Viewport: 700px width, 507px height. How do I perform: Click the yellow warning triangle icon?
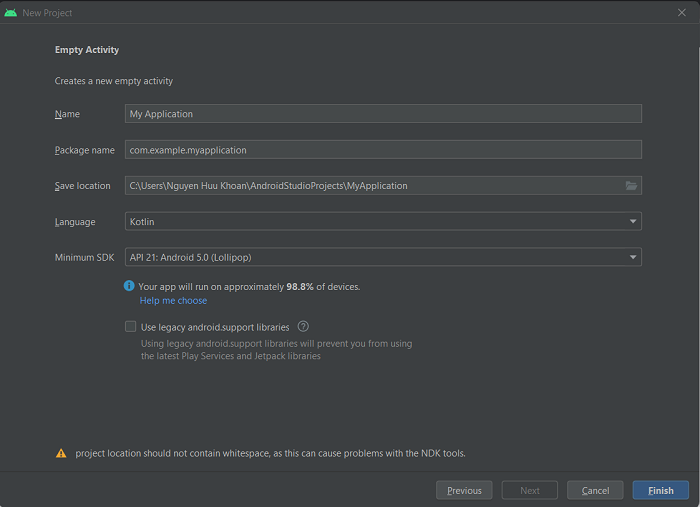61,453
